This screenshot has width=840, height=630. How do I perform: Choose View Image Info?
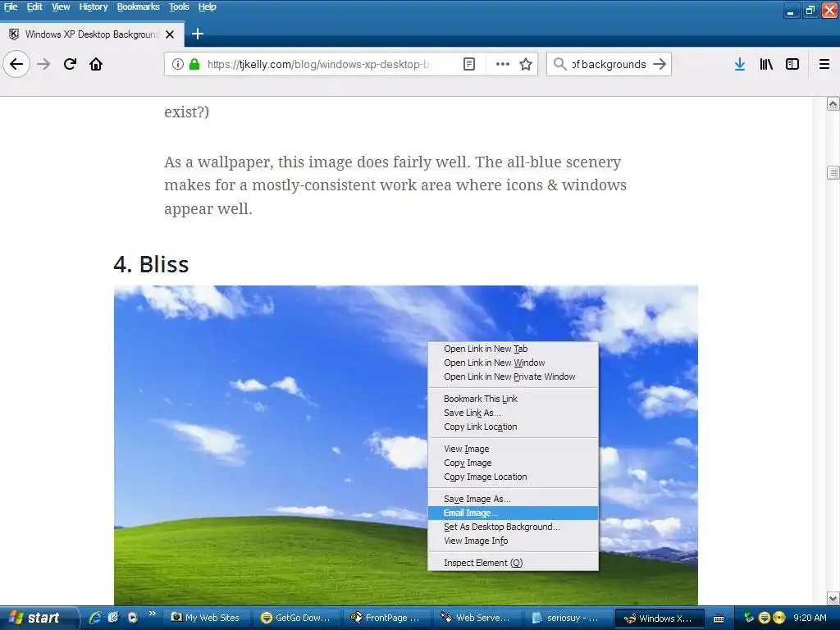pyautogui.click(x=514, y=541)
